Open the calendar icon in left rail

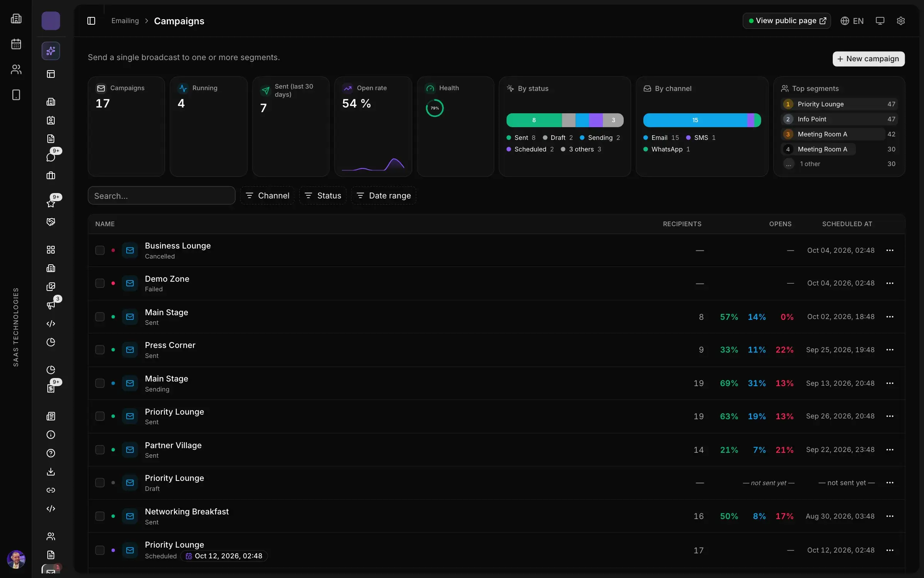coord(16,44)
